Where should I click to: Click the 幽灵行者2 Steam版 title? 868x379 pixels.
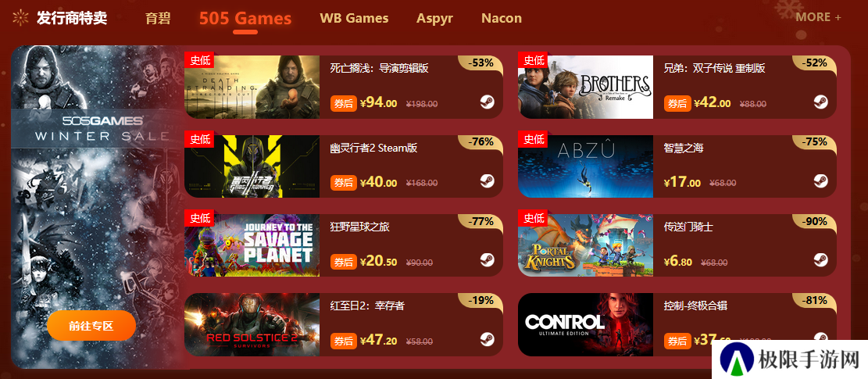pyautogui.click(x=373, y=148)
